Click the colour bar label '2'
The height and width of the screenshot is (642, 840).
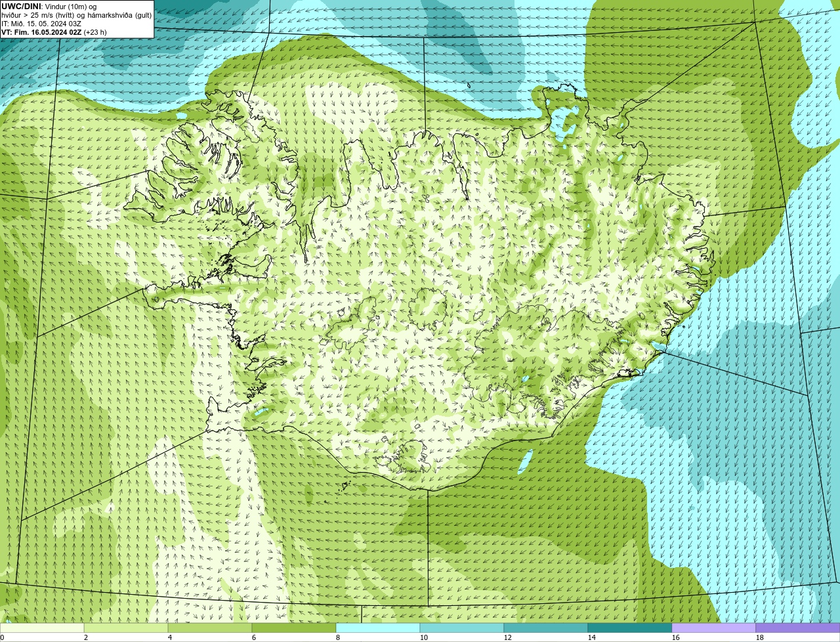point(86,637)
